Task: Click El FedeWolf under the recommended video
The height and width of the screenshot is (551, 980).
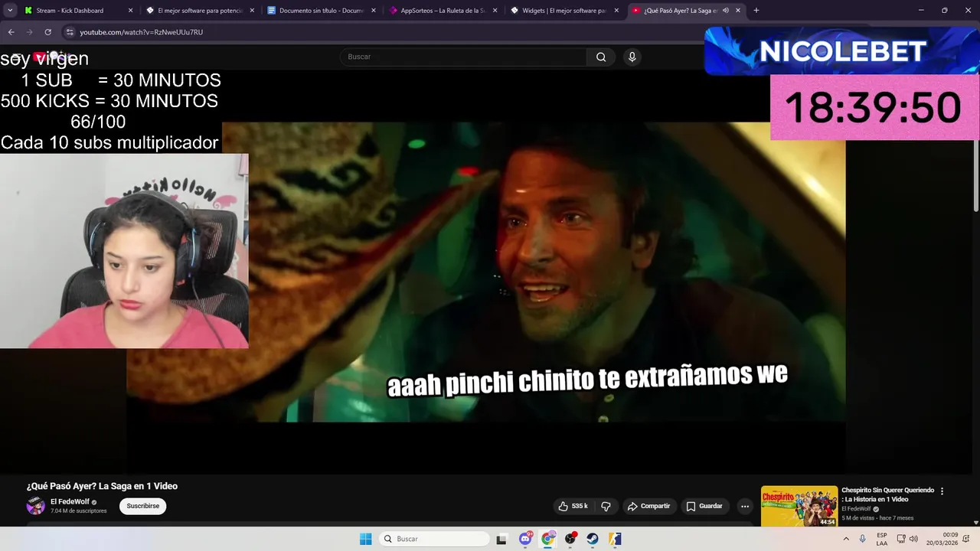Action: (x=856, y=509)
